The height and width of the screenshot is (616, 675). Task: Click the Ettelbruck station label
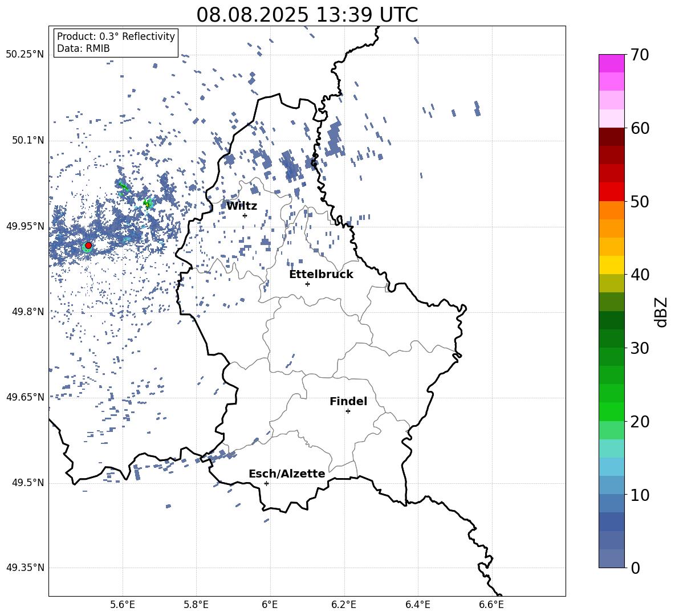[321, 274]
